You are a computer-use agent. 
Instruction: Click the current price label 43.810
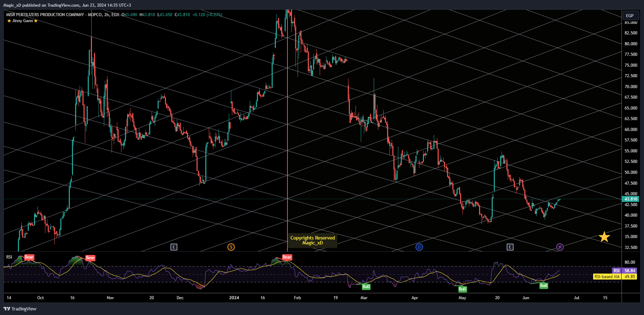point(631,199)
